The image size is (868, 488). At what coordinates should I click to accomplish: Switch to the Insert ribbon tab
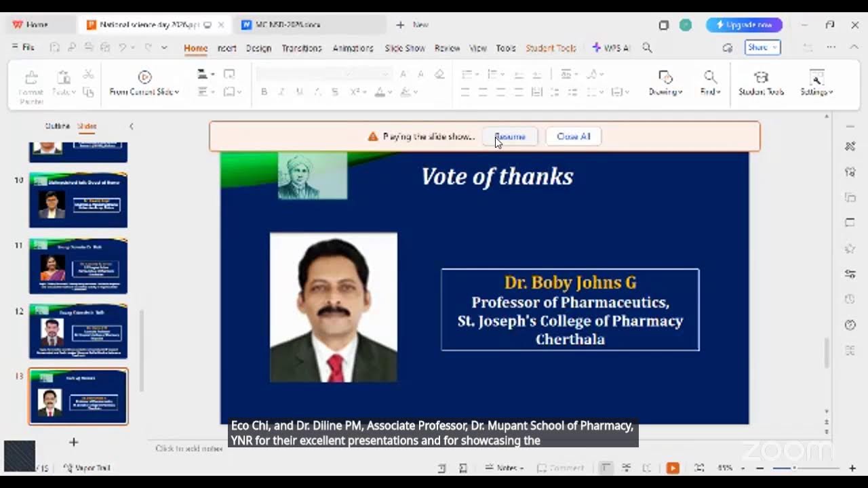pyautogui.click(x=226, y=48)
